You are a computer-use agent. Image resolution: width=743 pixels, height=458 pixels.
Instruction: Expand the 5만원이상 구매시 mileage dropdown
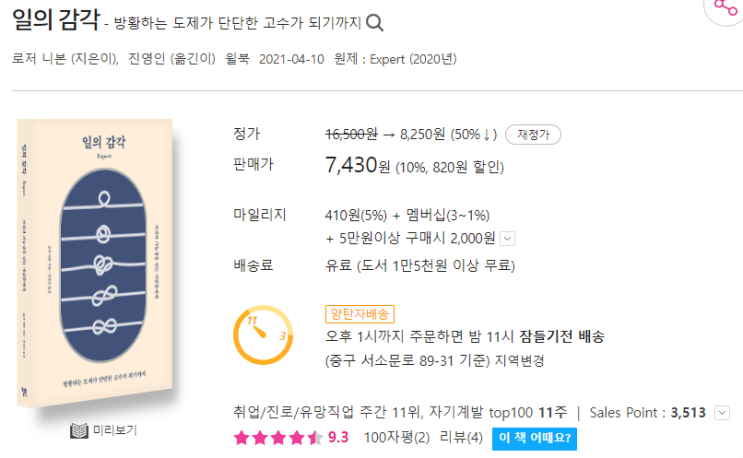coord(507,238)
